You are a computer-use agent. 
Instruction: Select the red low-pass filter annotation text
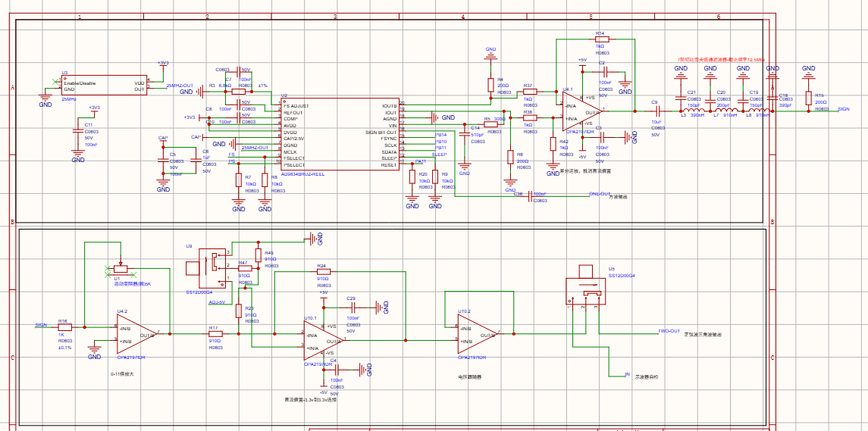click(722, 59)
